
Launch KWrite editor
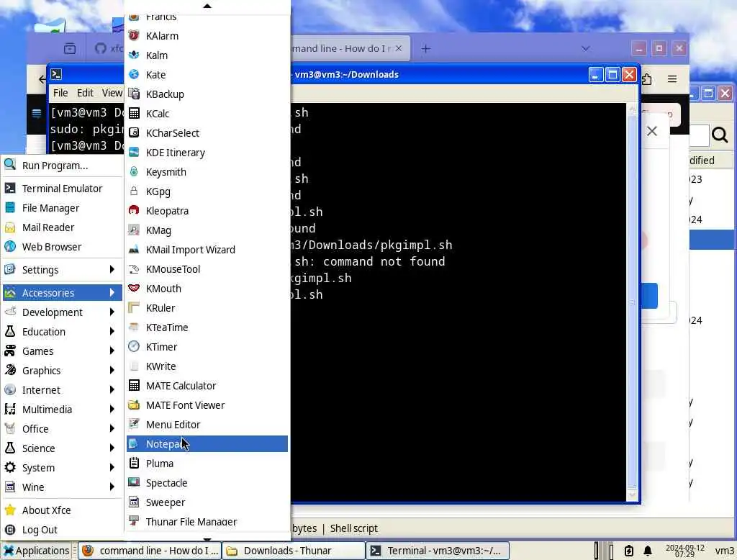point(207,366)
